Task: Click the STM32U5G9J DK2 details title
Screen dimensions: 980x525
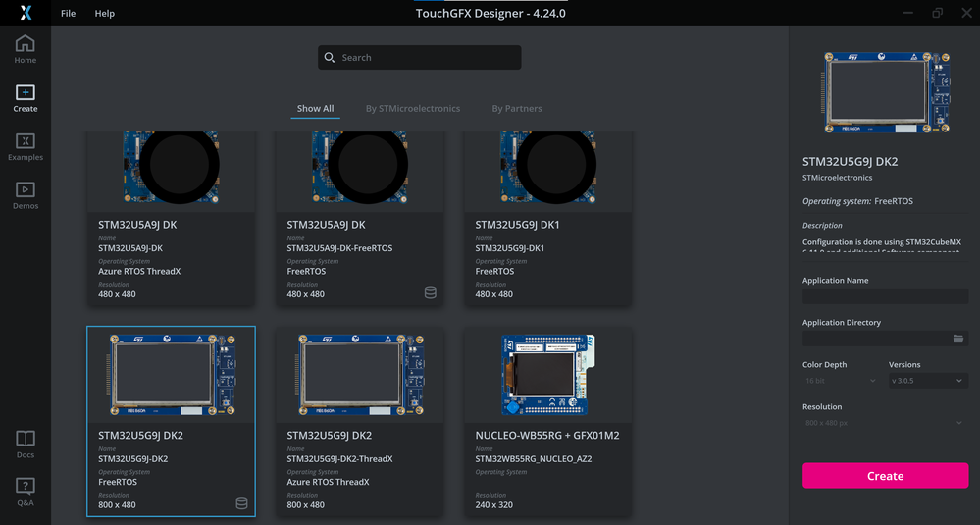Action: 850,161
